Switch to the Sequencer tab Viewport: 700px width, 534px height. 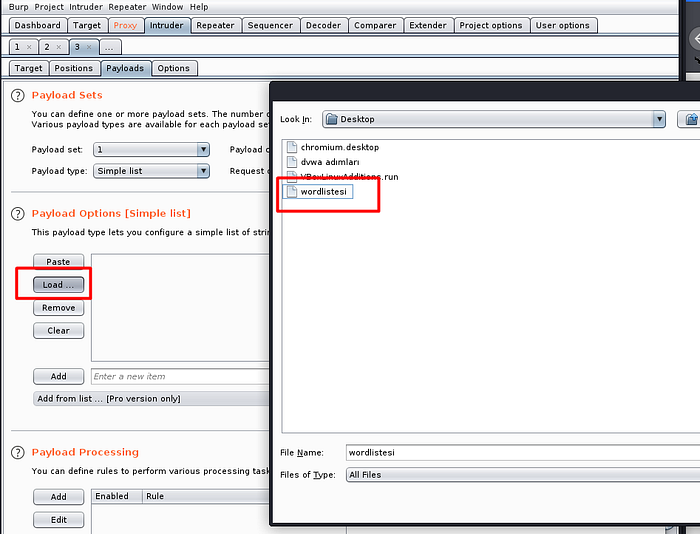[x=271, y=25]
